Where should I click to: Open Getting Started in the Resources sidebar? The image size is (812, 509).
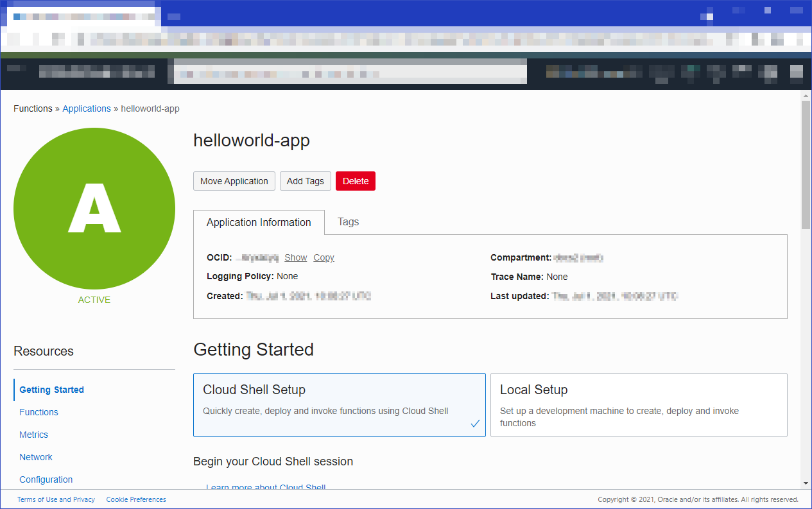coord(51,390)
